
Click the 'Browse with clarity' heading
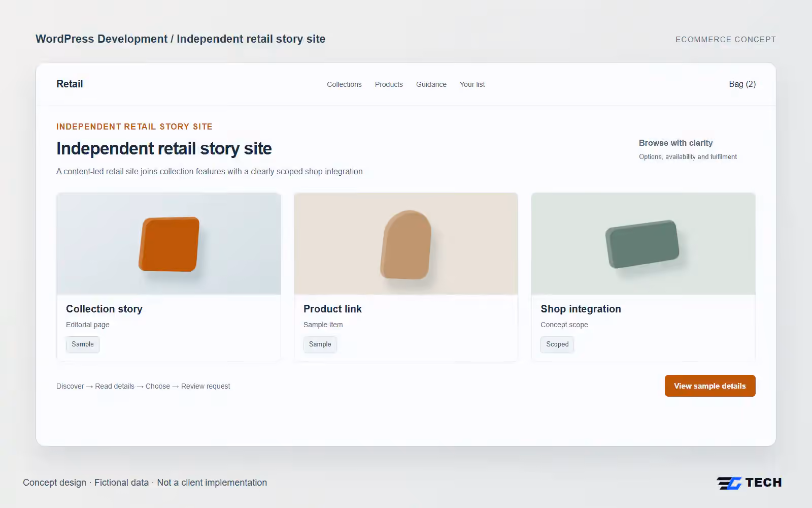pyautogui.click(x=675, y=143)
